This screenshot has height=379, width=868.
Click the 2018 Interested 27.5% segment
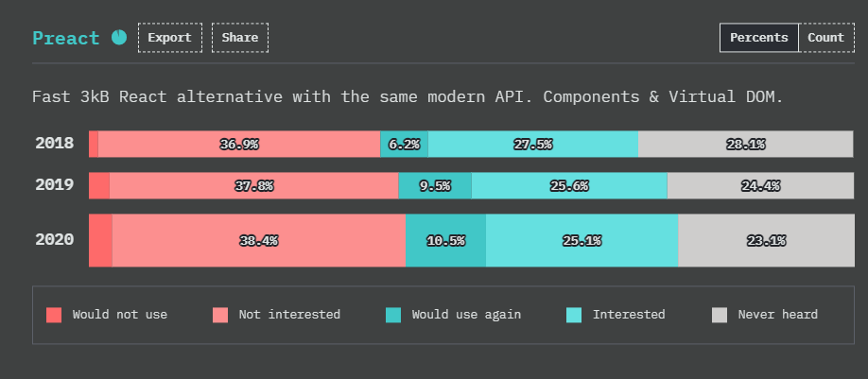tap(533, 144)
